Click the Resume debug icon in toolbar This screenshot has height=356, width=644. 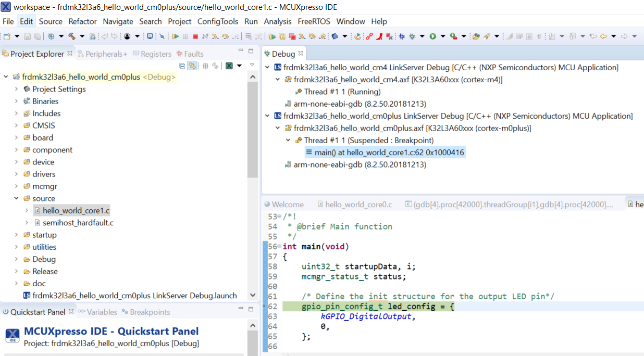(x=176, y=36)
